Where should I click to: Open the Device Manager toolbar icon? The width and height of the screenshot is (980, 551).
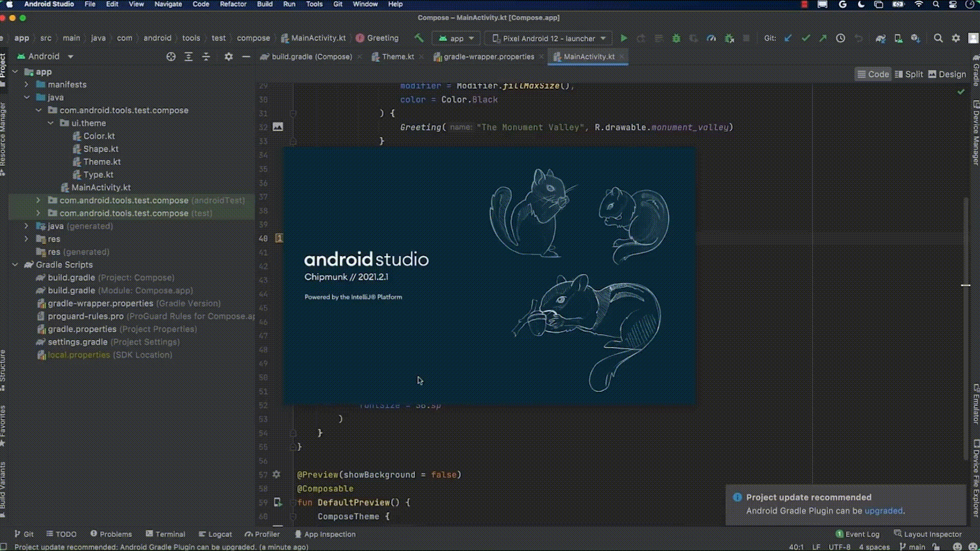(x=898, y=38)
